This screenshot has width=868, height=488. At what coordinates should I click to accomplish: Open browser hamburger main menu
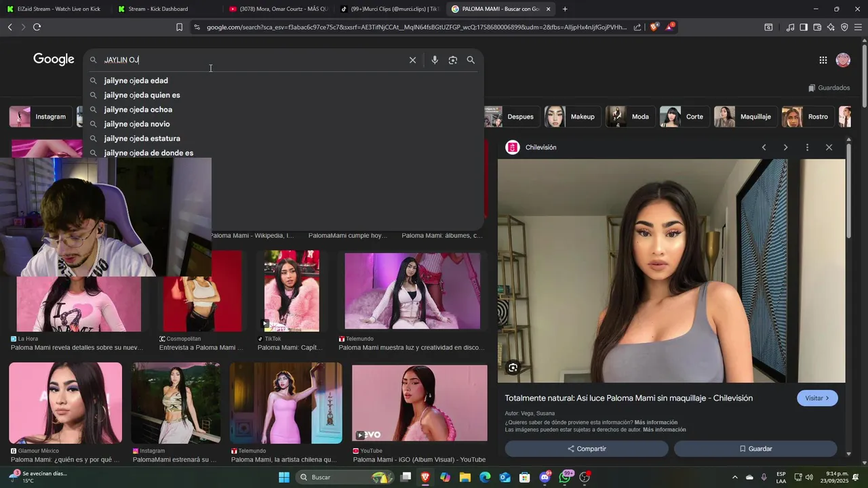[858, 27]
